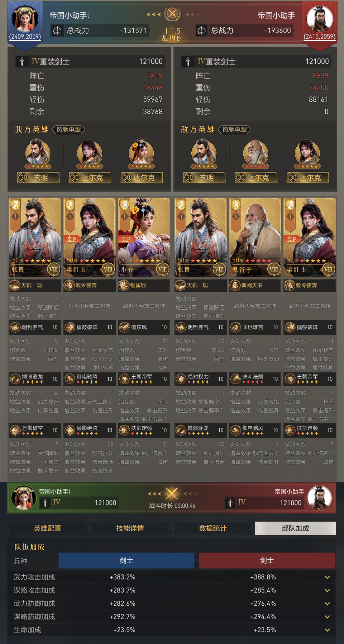The height and width of the screenshot is (644, 344).
Task: Expand the 武力攻击加成 row details
Action: 327,577
